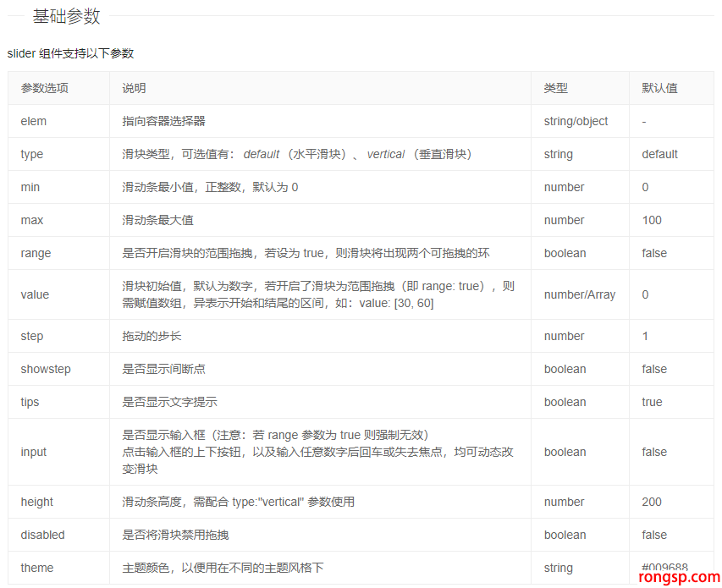Click the italic word vertical in type description

pyautogui.click(x=385, y=154)
